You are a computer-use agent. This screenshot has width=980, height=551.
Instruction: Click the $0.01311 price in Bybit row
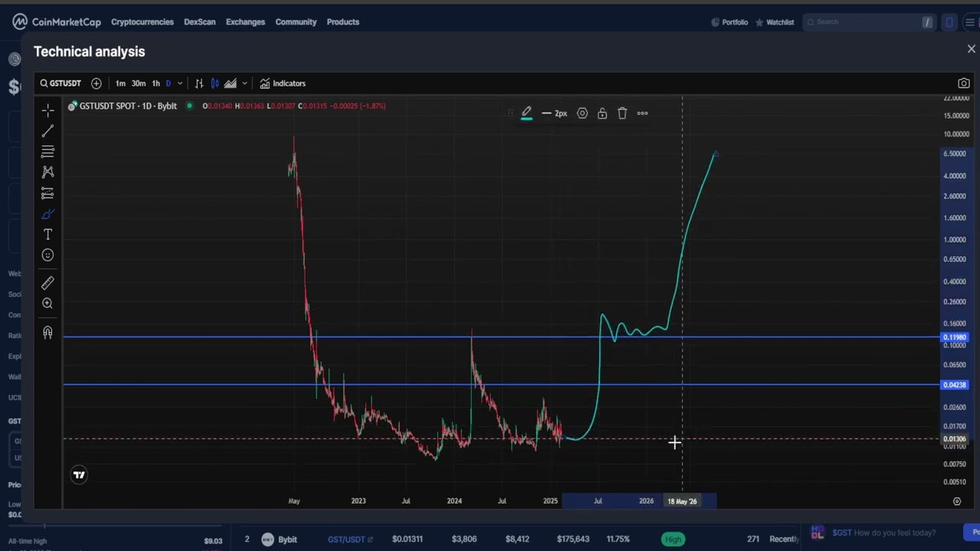coord(407,540)
